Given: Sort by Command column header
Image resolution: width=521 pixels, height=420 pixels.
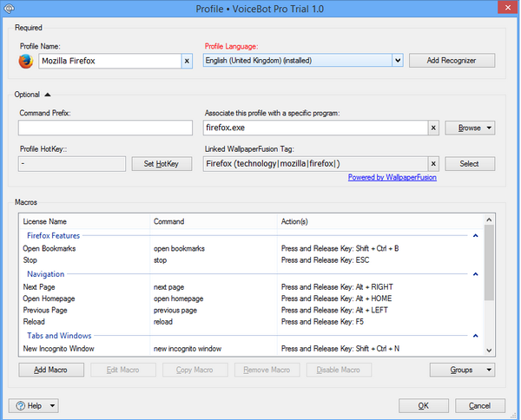Looking at the screenshot, I should tap(214, 221).
